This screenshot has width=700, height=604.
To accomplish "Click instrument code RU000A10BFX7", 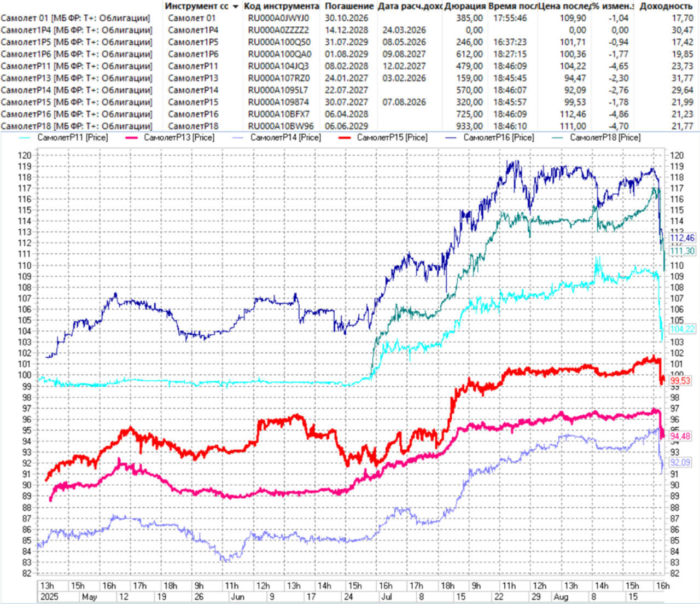I will click(x=279, y=114).
